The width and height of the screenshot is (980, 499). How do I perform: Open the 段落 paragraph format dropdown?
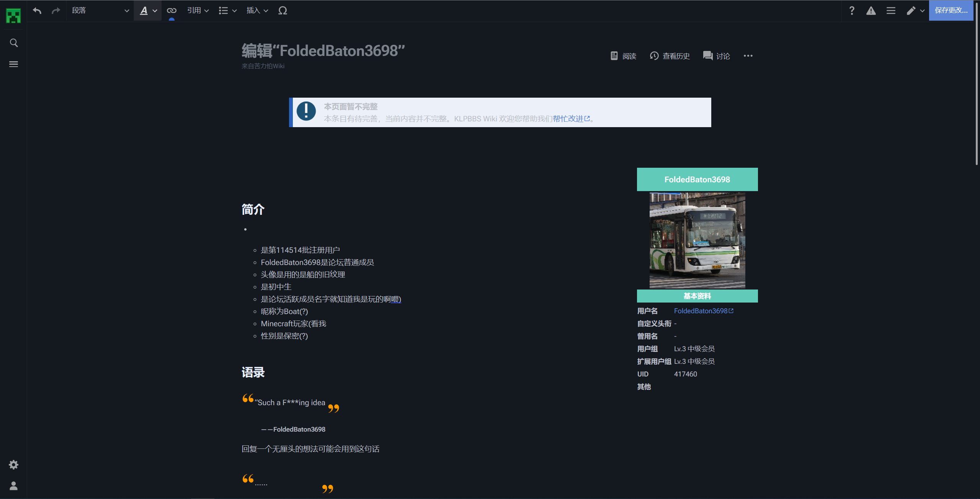pos(100,11)
